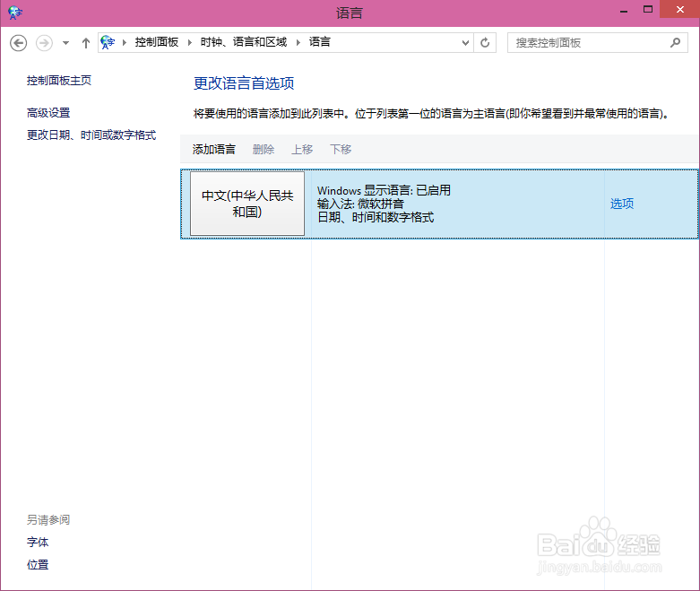Open 字体 link under 另请参阅
Image resolution: width=700 pixels, height=591 pixels.
click(x=38, y=543)
